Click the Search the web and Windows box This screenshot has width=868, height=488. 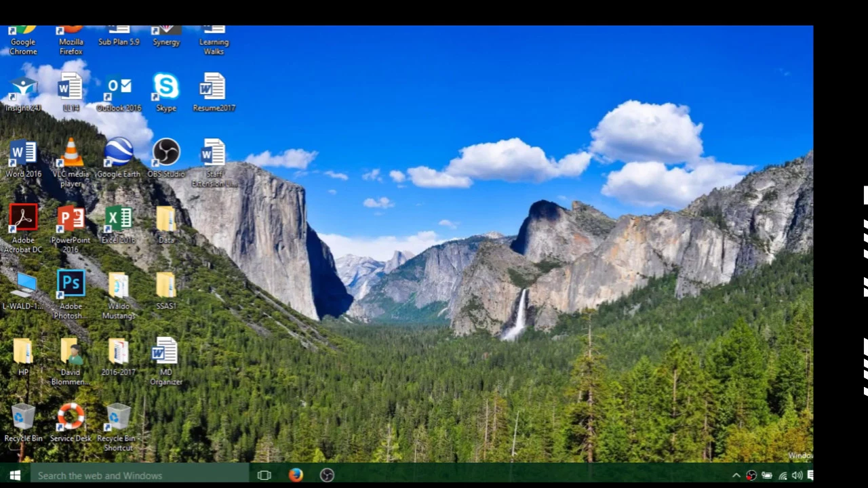click(140, 475)
